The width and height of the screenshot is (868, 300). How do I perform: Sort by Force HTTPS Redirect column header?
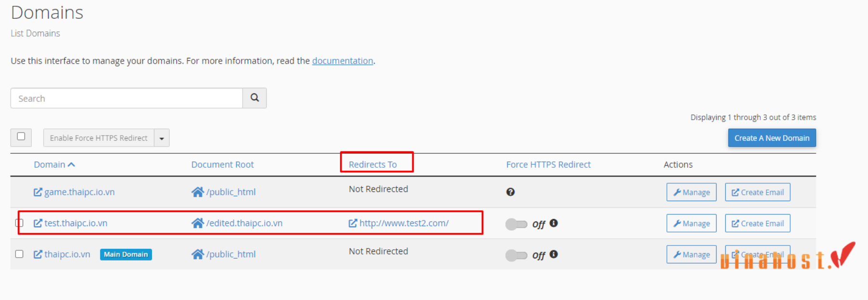[x=548, y=164]
